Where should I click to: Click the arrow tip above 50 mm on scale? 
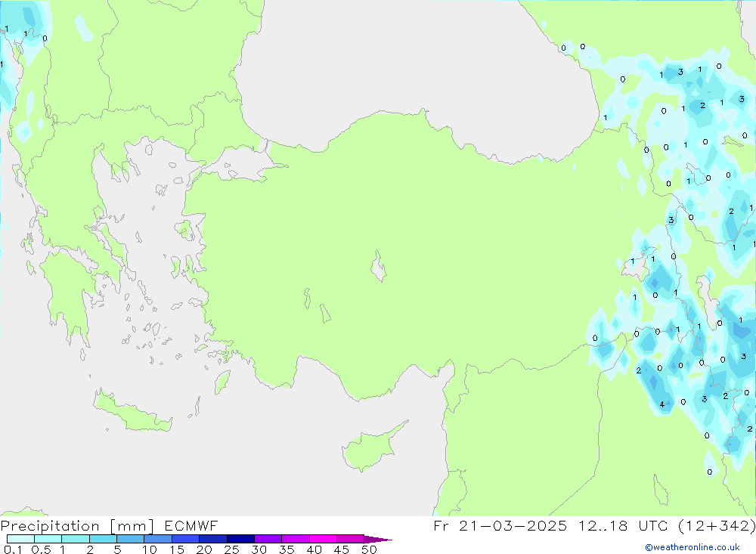coord(378,539)
